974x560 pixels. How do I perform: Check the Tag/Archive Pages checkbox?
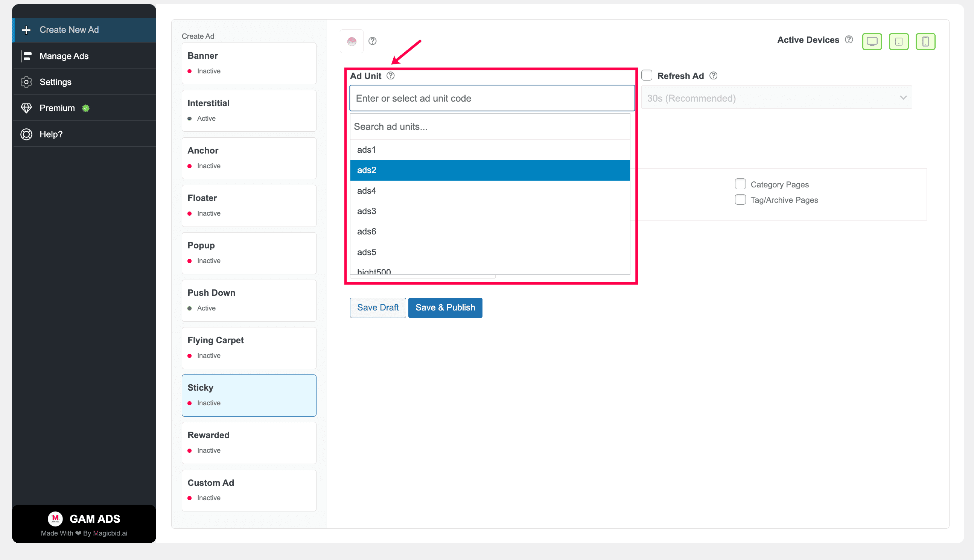[740, 199]
